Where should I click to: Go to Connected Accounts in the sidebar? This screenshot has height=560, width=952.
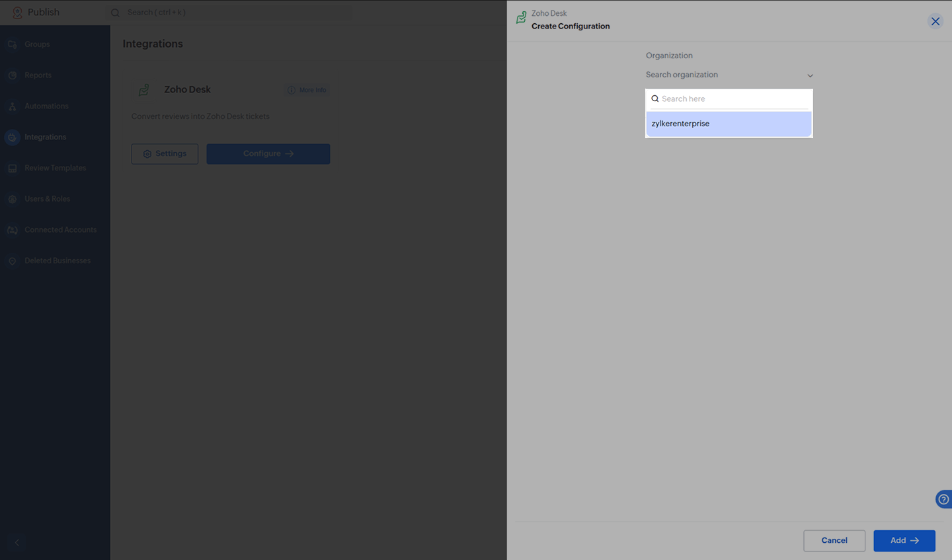click(x=61, y=230)
